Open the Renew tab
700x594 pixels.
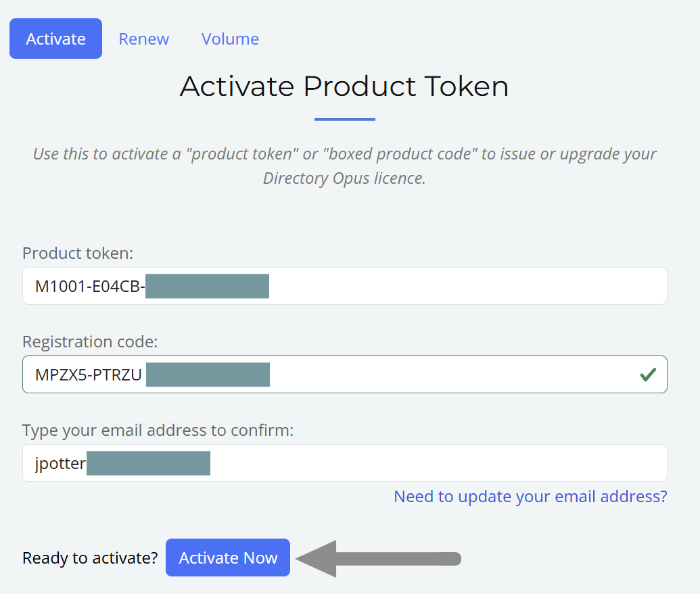(x=143, y=39)
